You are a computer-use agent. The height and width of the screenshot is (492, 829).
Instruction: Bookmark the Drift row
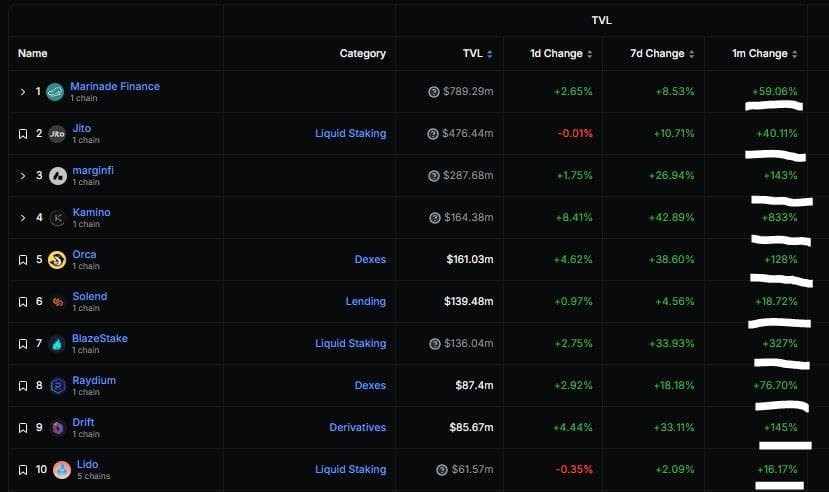pos(23,428)
